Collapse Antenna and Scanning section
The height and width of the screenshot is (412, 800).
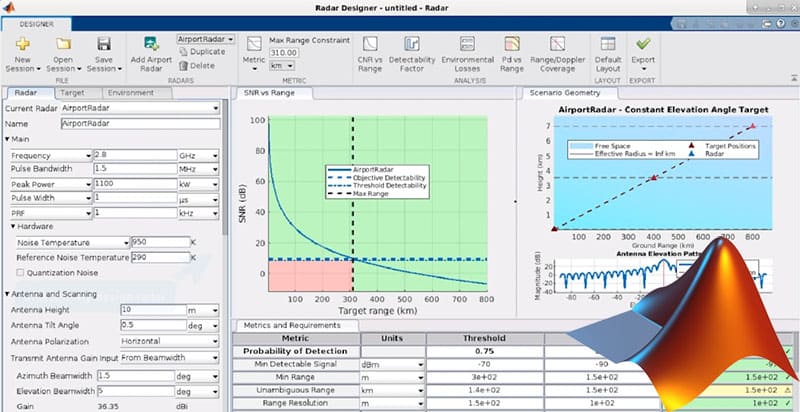pos(7,294)
